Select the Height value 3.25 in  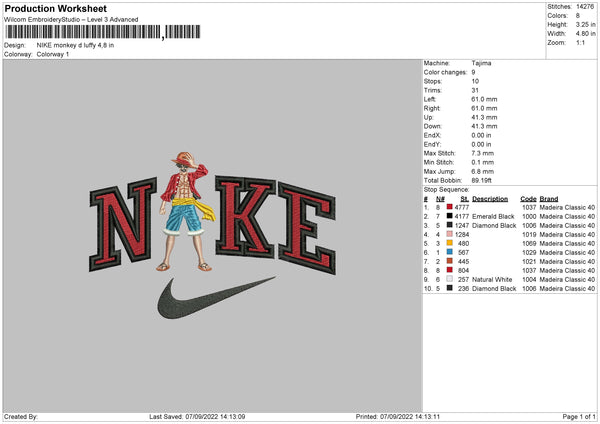click(x=585, y=24)
